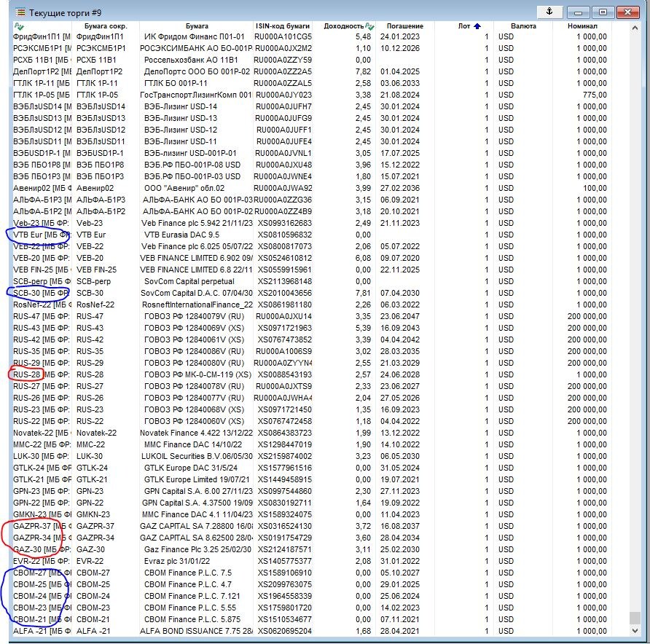Viewport: 650px width, 644px height.
Task: Click Veb Finance plc 5.942 21/11/23 cell
Action: tap(197, 223)
